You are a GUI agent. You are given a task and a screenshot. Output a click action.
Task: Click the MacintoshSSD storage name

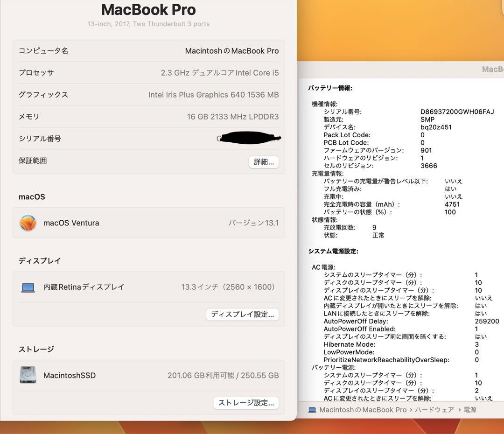point(70,375)
